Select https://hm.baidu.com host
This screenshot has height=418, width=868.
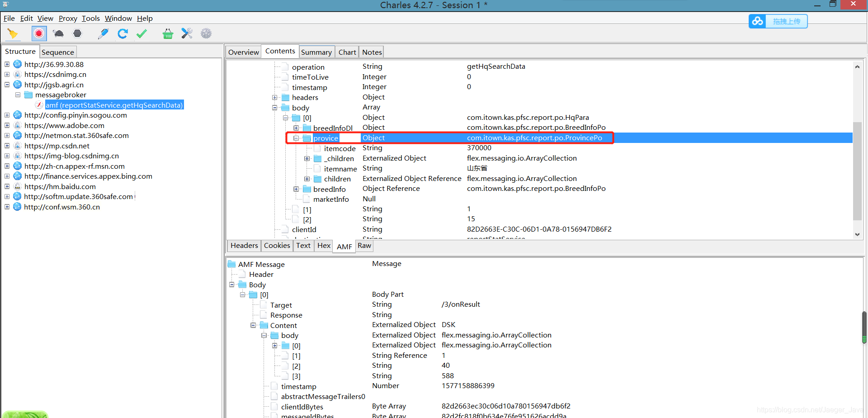click(x=60, y=187)
